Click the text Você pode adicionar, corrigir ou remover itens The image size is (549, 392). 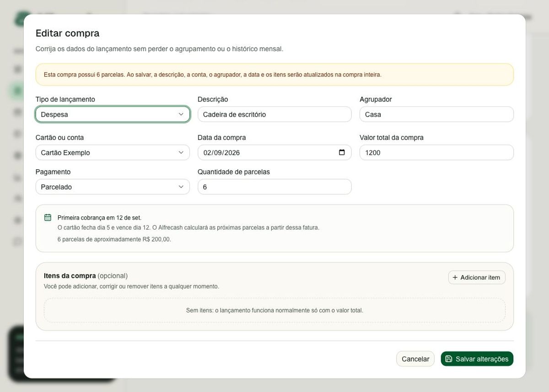click(131, 286)
